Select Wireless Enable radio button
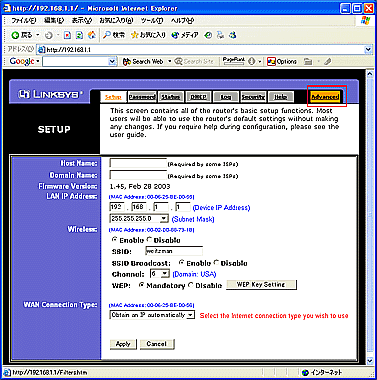The image size is (377, 380). (115, 239)
